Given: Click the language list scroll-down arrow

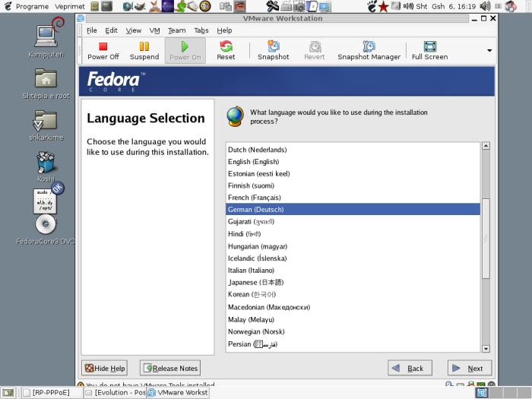Looking at the screenshot, I should pyautogui.click(x=486, y=348).
